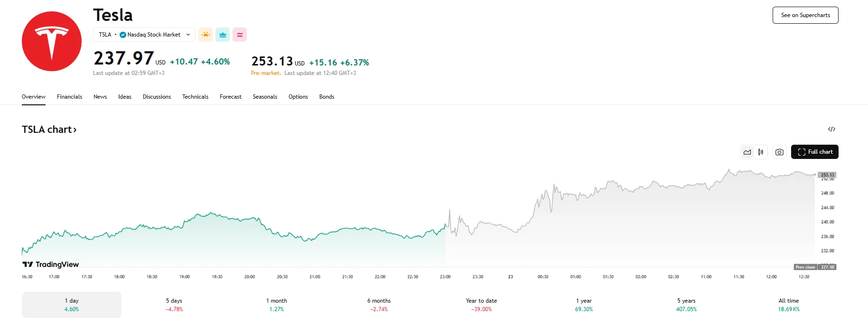The image size is (868, 324).
Task: Click the embed code icon
Action: point(831,129)
